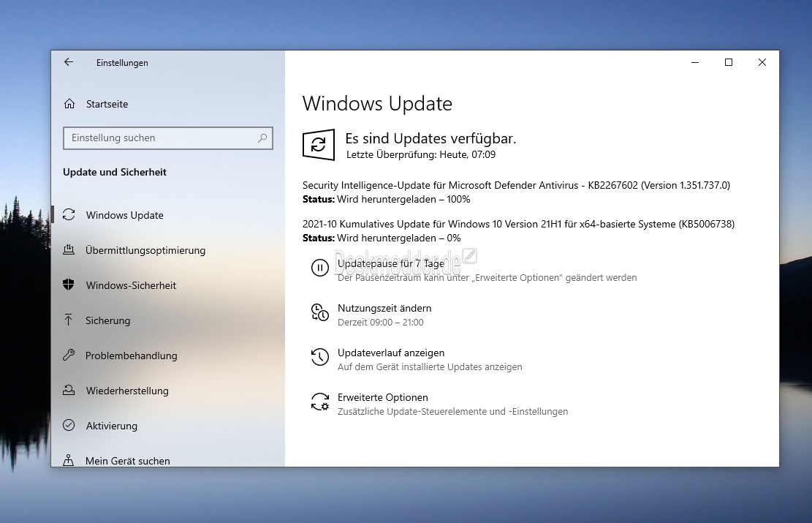Click the Startseite home icon
The width and height of the screenshot is (812, 523).
(x=69, y=104)
